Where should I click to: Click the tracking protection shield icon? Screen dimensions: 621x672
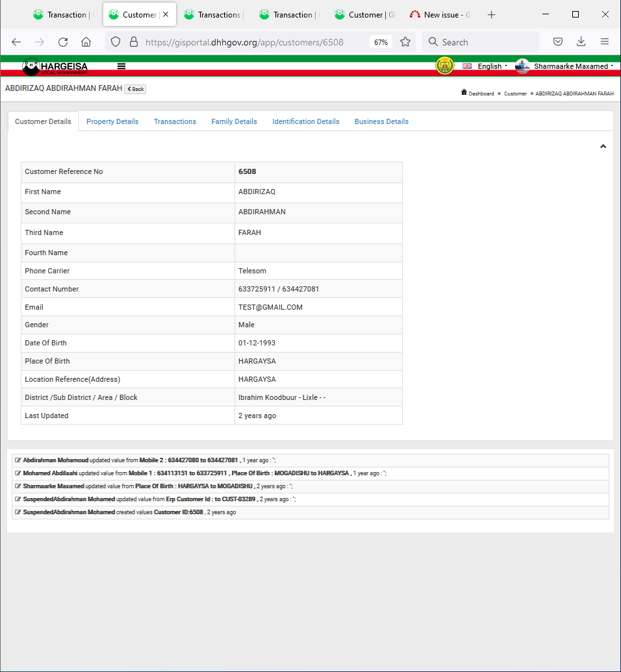click(116, 42)
